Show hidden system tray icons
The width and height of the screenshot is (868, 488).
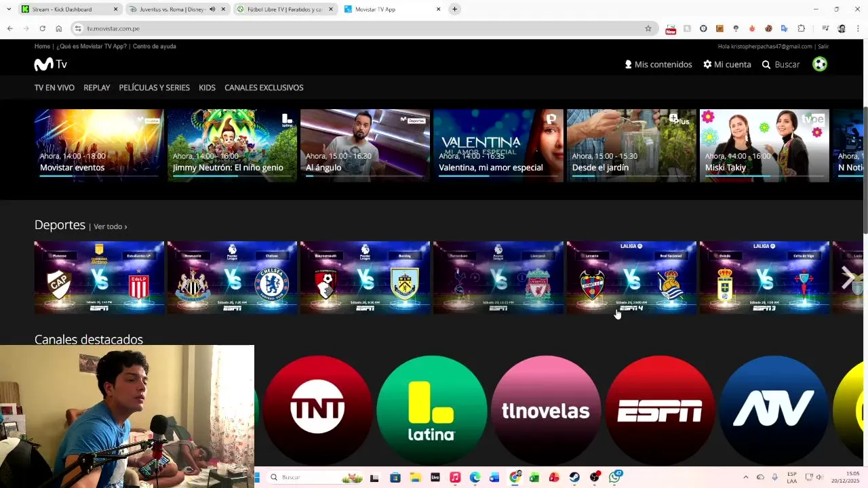point(746,478)
